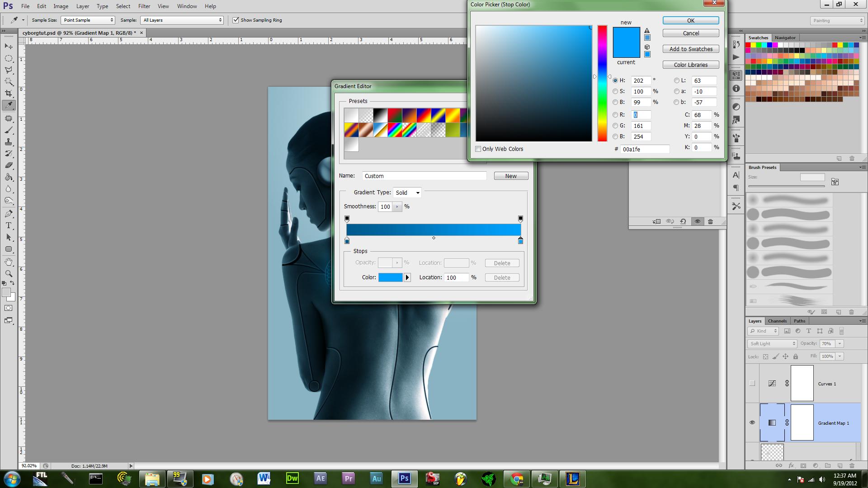Click Add to Swatches button
The width and height of the screenshot is (868, 488).
[691, 49]
